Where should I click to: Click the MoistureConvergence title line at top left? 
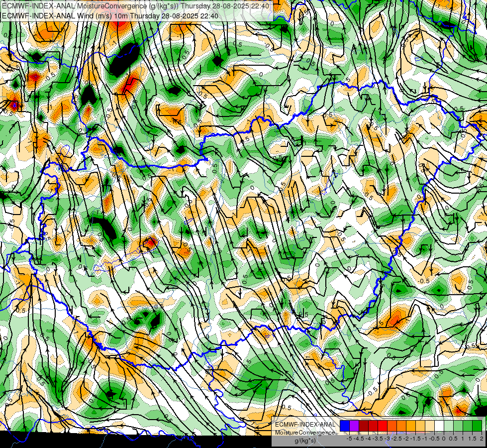135,6
